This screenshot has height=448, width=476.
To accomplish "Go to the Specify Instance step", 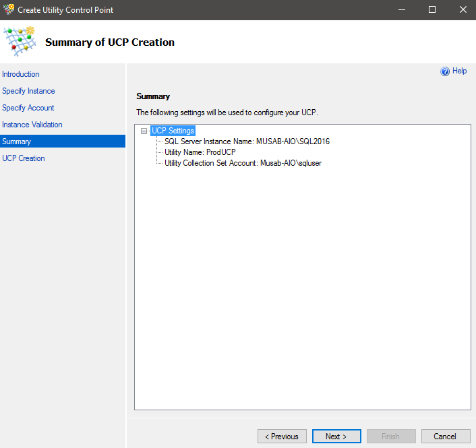I will click(28, 91).
